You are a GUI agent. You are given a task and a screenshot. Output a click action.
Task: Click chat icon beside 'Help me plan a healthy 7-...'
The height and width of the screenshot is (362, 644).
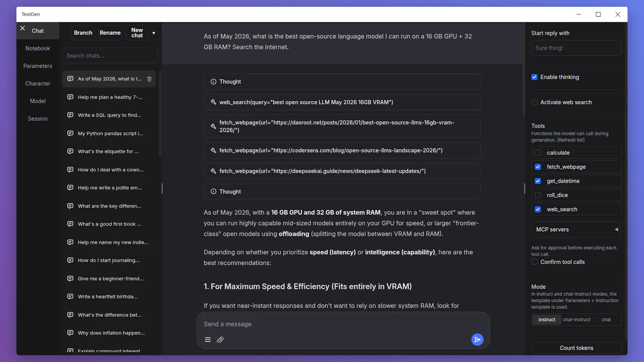click(70, 97)
